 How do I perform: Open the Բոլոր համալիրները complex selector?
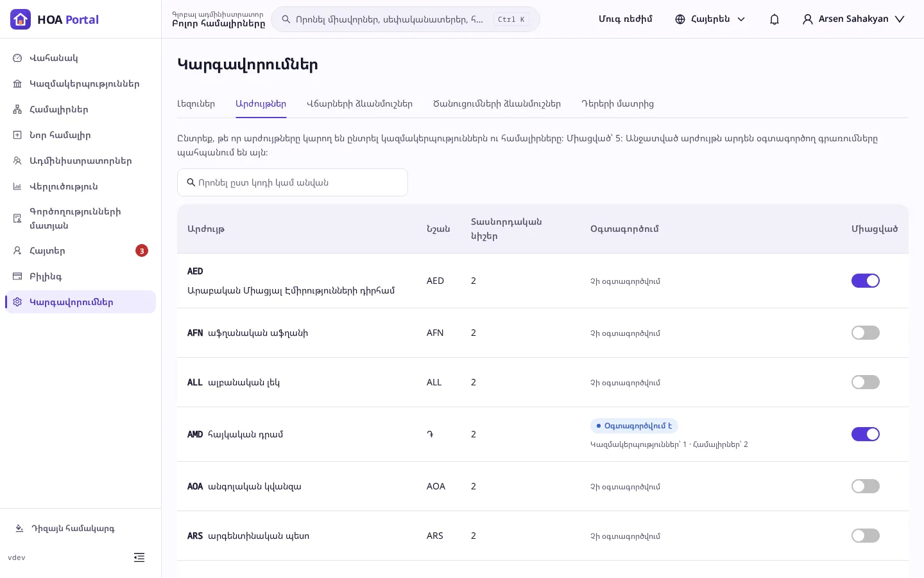218,19
